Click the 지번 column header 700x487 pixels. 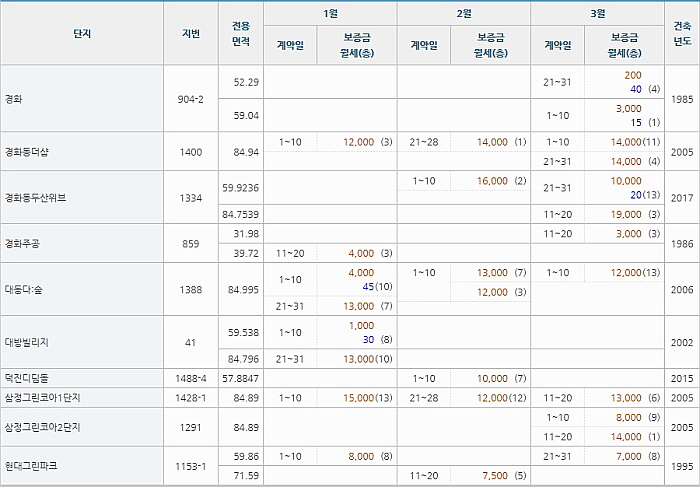click(191, 33)
